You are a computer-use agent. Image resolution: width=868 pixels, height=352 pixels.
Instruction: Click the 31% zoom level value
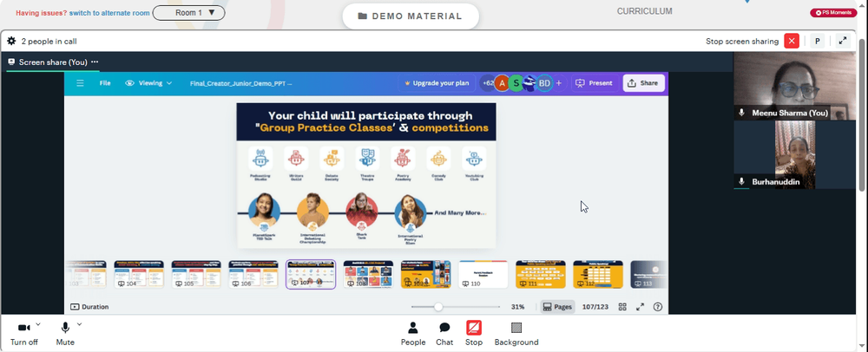tap(517, 307)
